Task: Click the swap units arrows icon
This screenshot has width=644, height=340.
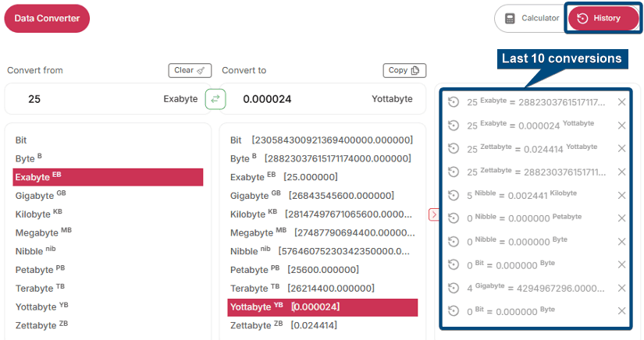Action: [x=215, y=99]
